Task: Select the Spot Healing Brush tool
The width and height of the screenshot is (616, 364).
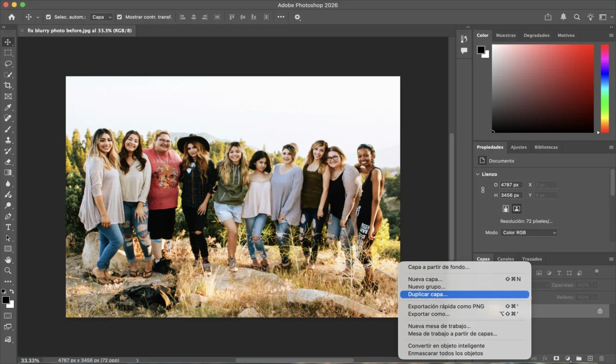Action: point(8,118)
